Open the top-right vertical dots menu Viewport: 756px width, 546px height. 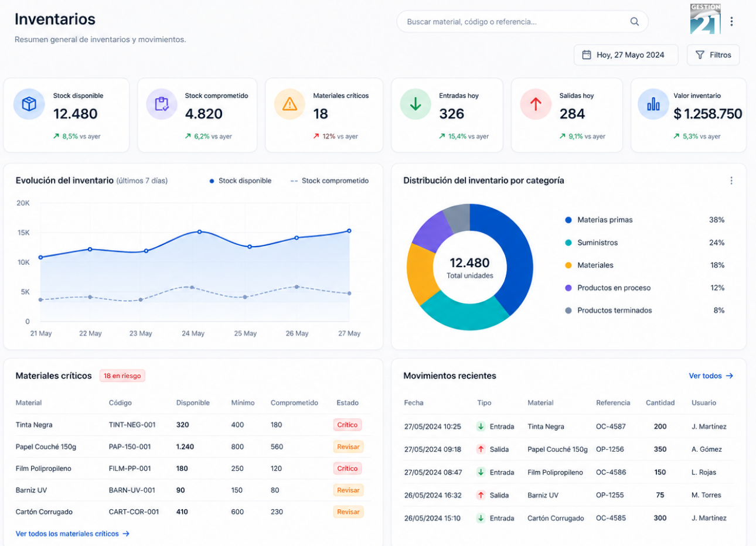click(731, 22)
